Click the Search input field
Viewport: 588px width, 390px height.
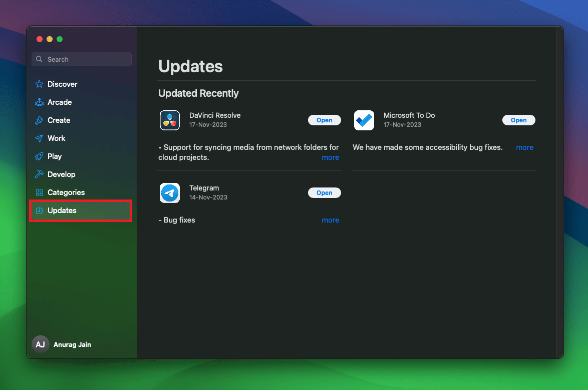click(82, 59)
